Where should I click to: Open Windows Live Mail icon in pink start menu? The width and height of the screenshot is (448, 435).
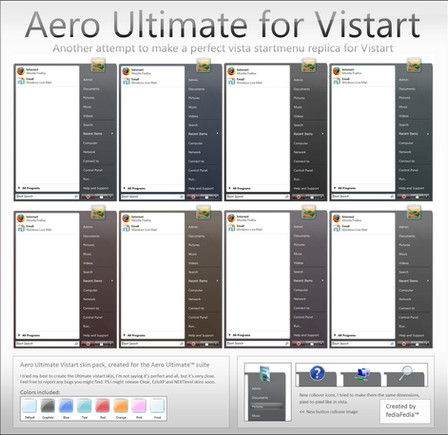pyautogui.click(x=232, y=228)
